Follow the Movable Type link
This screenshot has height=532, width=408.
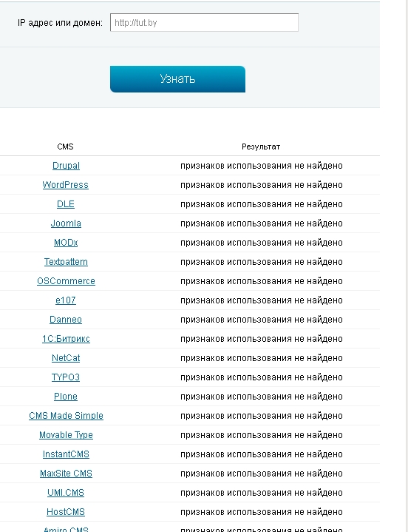66,434
